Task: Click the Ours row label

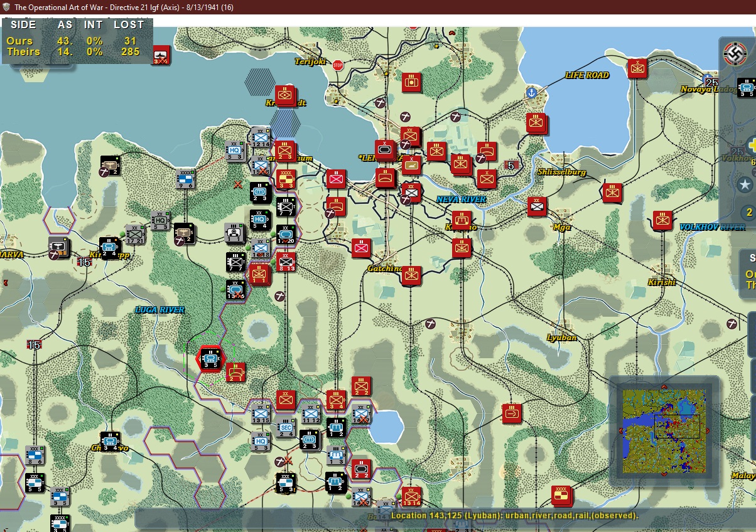Action: click(19, 41)
